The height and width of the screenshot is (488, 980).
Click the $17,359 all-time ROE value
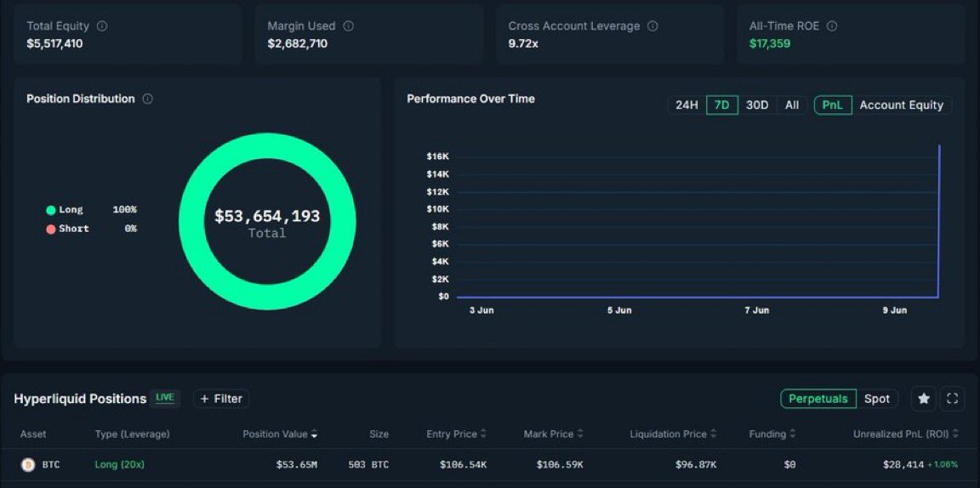pyautogui.click(x=770, y=43)
